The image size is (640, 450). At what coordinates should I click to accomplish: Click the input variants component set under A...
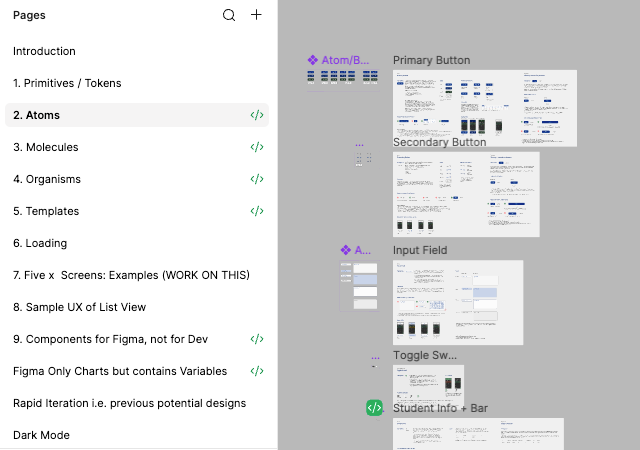click(x=359, y=286)
